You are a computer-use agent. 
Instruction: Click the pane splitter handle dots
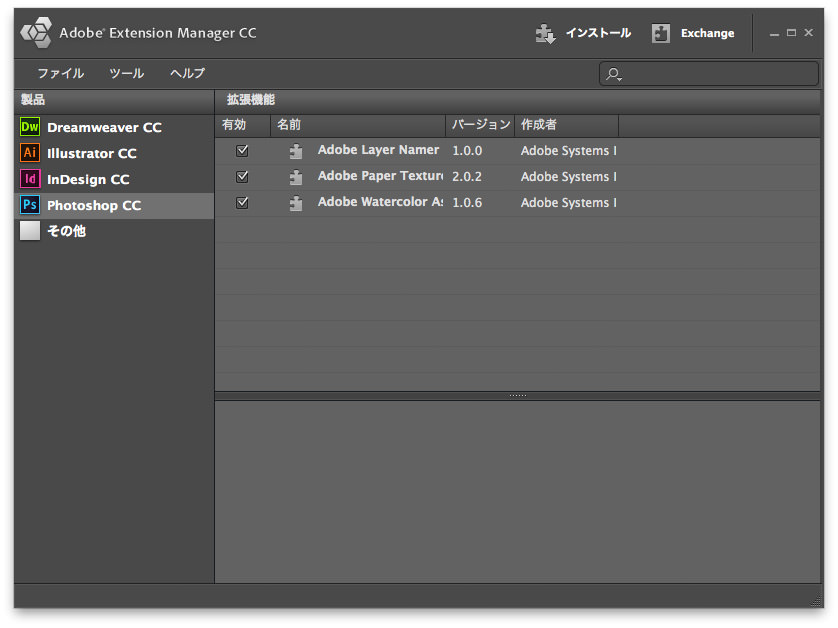(x=517, y=396)
